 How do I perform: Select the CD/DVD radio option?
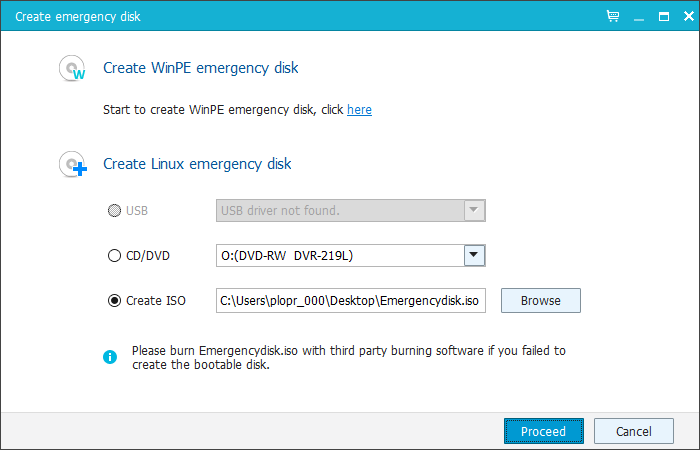[114, 256]
